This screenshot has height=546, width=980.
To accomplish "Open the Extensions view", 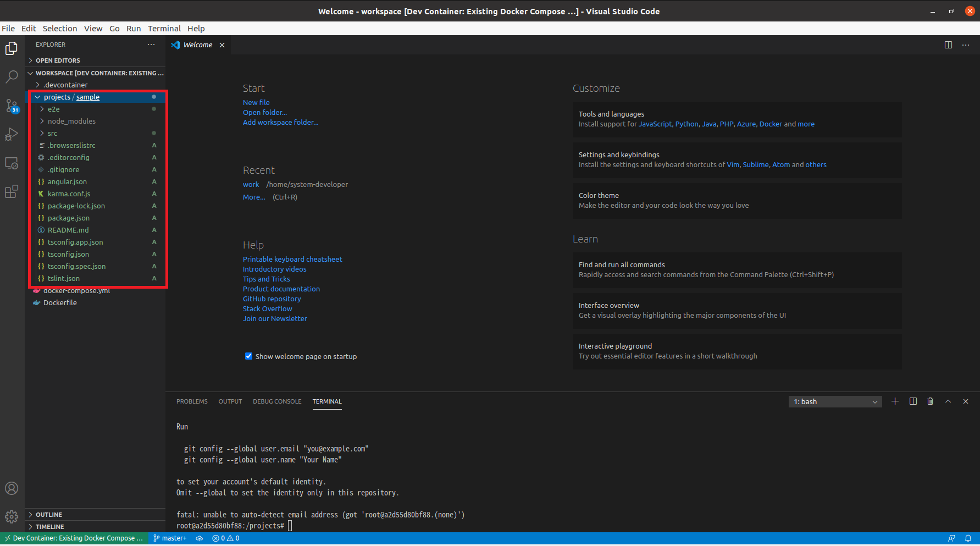I will [12, 191].
